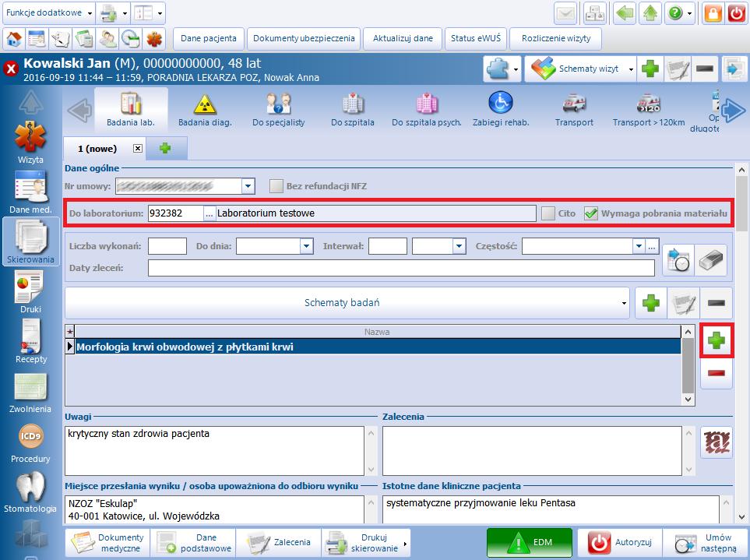Click the Dane pacjenta button
This screenshot has height=560, width=750.
coord(209,38)
